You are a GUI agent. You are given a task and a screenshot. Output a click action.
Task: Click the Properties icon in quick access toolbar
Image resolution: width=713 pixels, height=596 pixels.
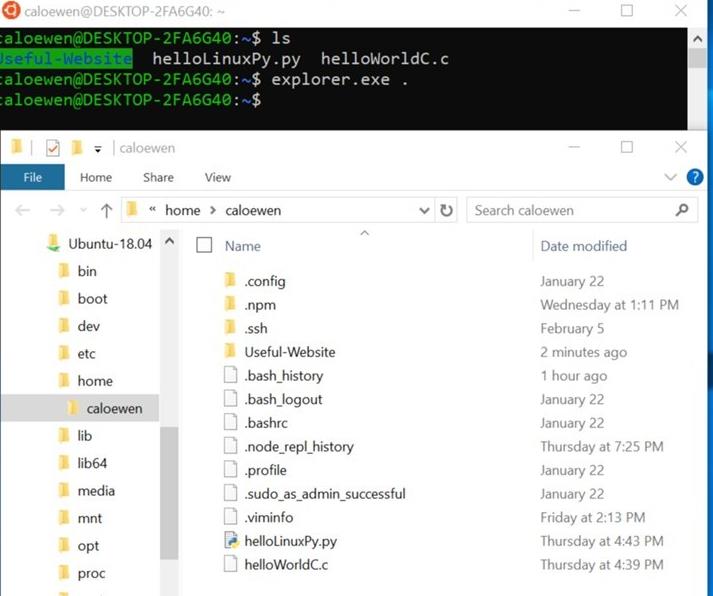(53, 148)
